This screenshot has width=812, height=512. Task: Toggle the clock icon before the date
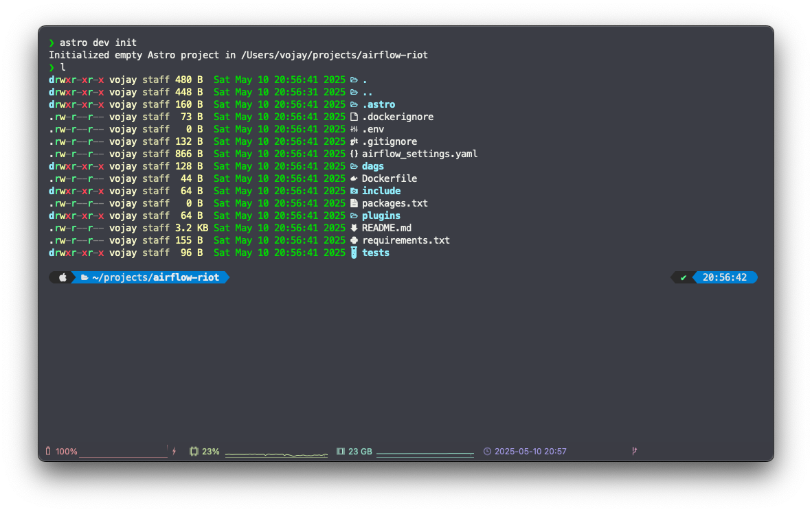487,451
